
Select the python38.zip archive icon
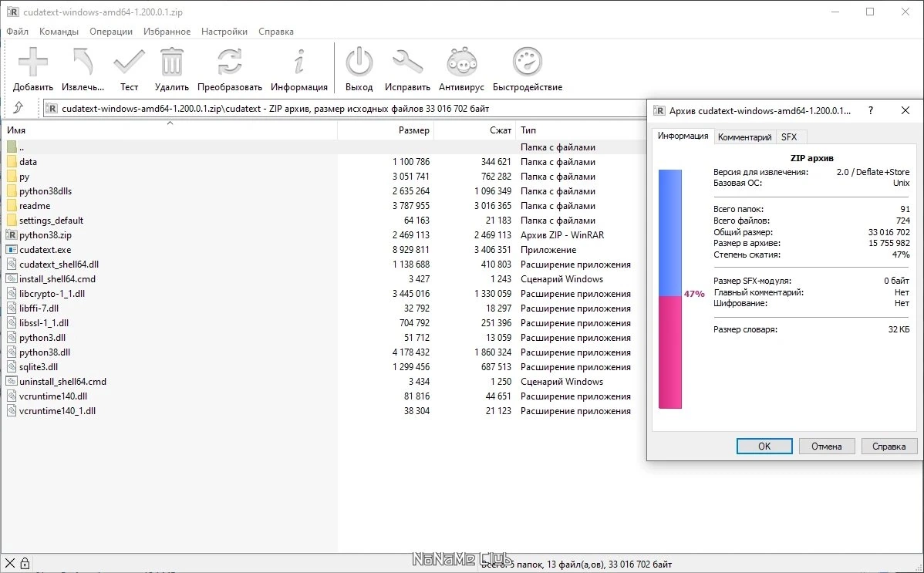12,234
